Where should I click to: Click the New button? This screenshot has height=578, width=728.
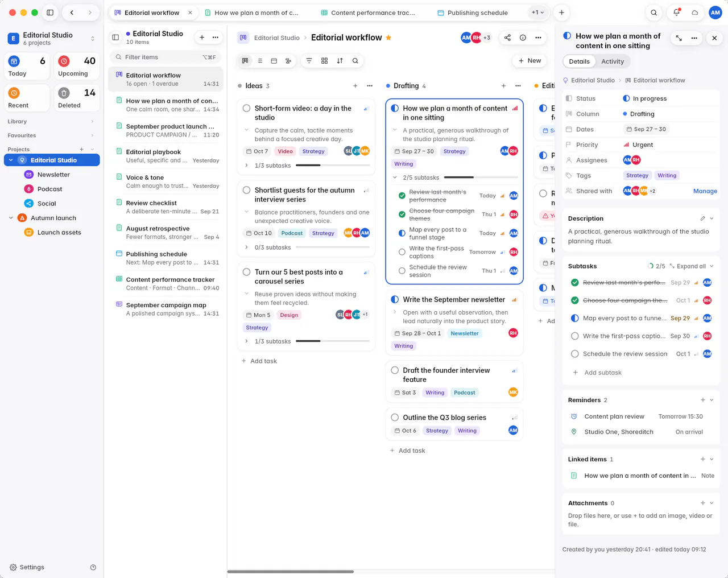(529, 61)
